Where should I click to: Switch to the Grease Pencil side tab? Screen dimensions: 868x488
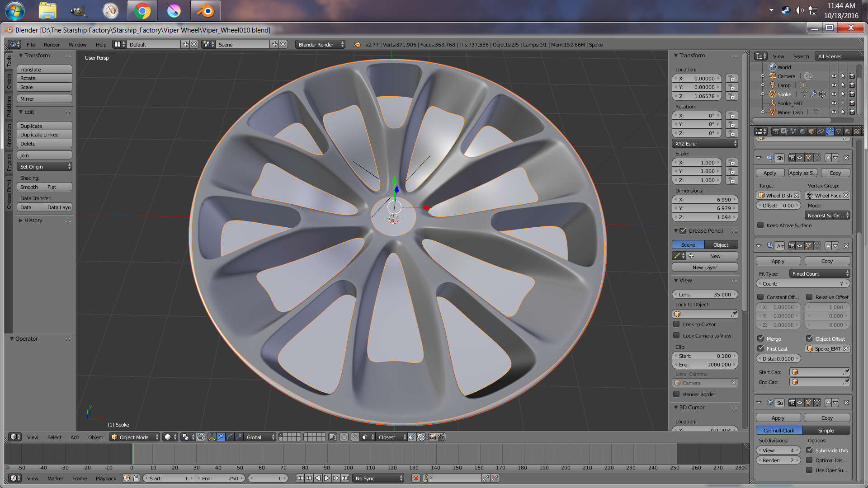click(x=9, y=194)
